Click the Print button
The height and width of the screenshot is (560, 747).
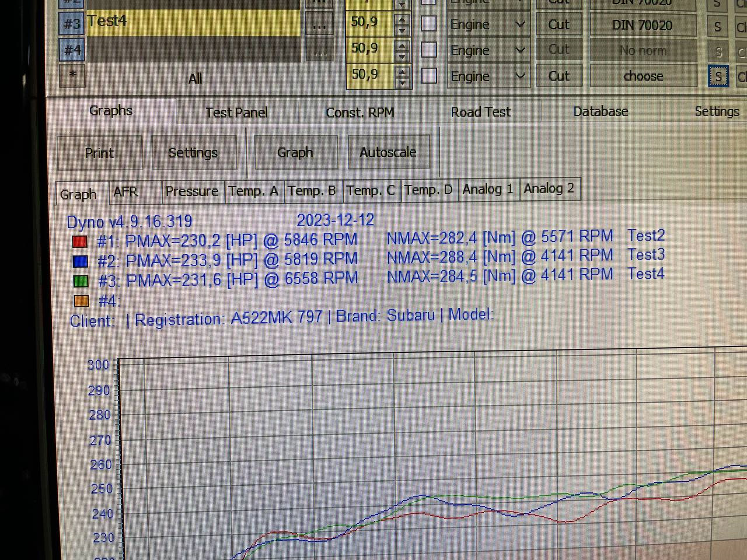point(99,153)
